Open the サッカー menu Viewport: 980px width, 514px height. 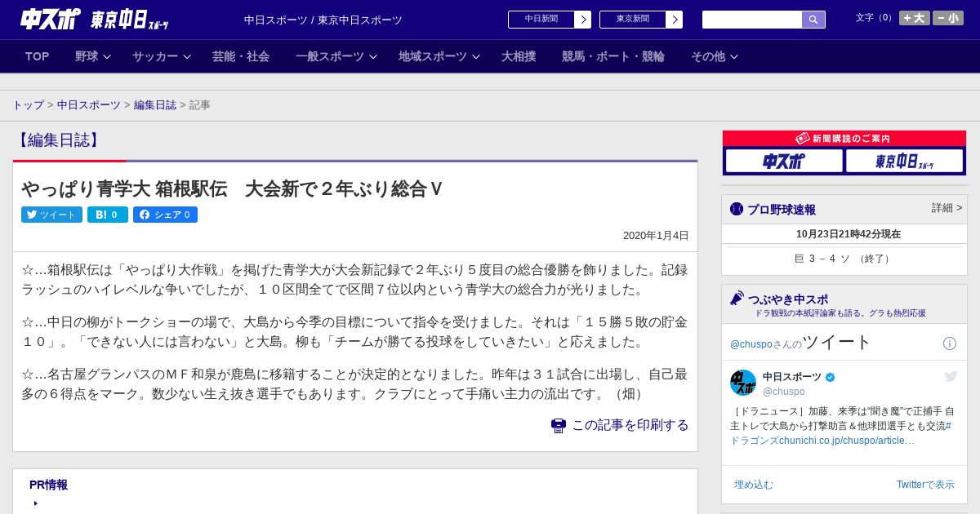click(155, 56)
